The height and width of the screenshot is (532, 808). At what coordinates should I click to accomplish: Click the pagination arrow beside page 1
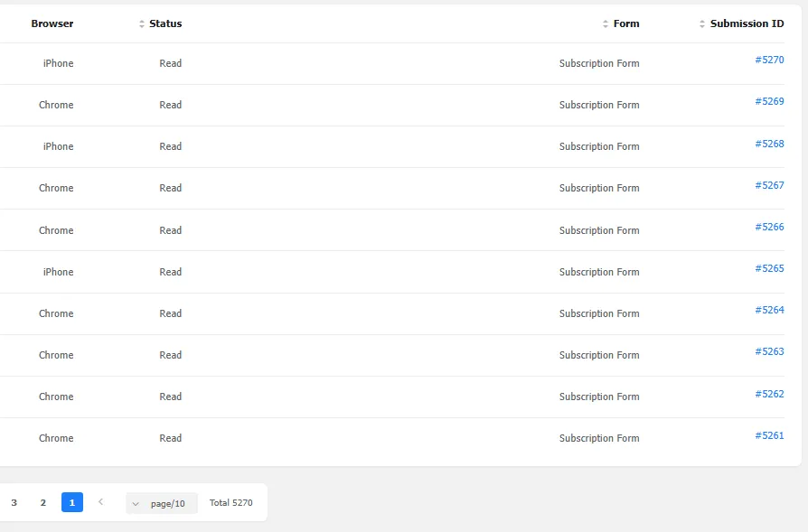click(100, 502)
